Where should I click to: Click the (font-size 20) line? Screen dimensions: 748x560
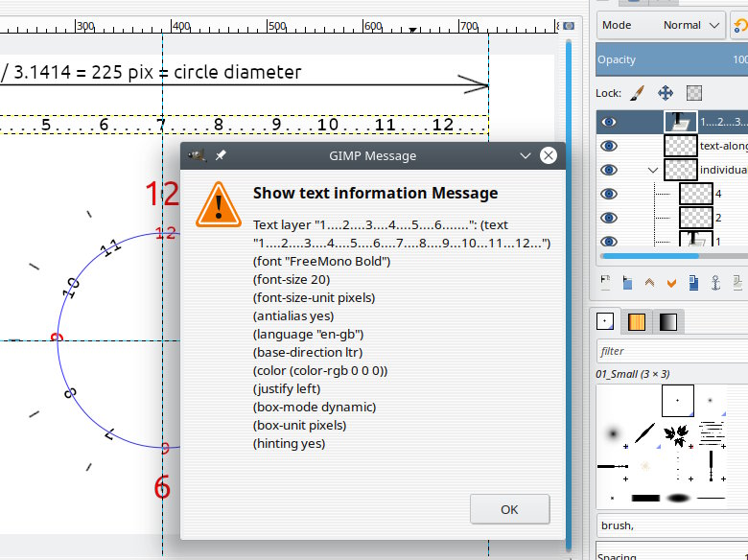tap(292, 280)
